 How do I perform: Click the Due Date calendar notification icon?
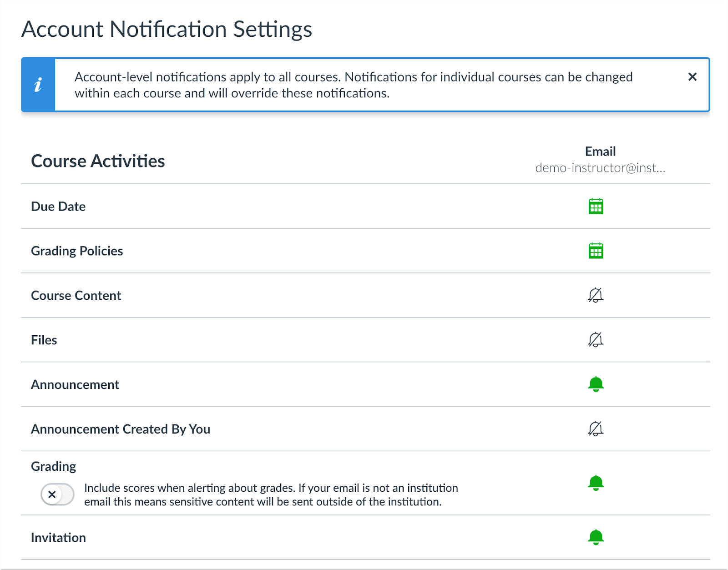pyautogui.click(x=597, y=206)
